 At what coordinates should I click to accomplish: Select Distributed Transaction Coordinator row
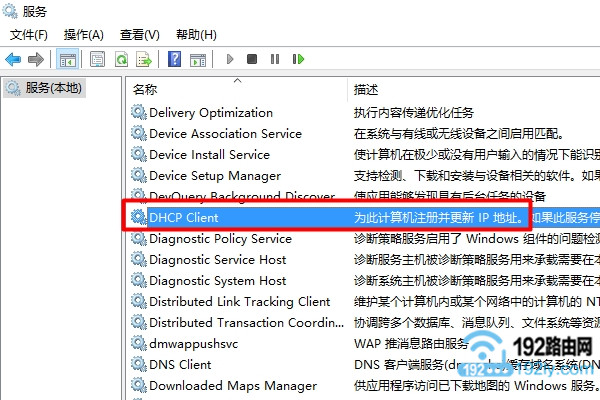(x=246, y=323)
